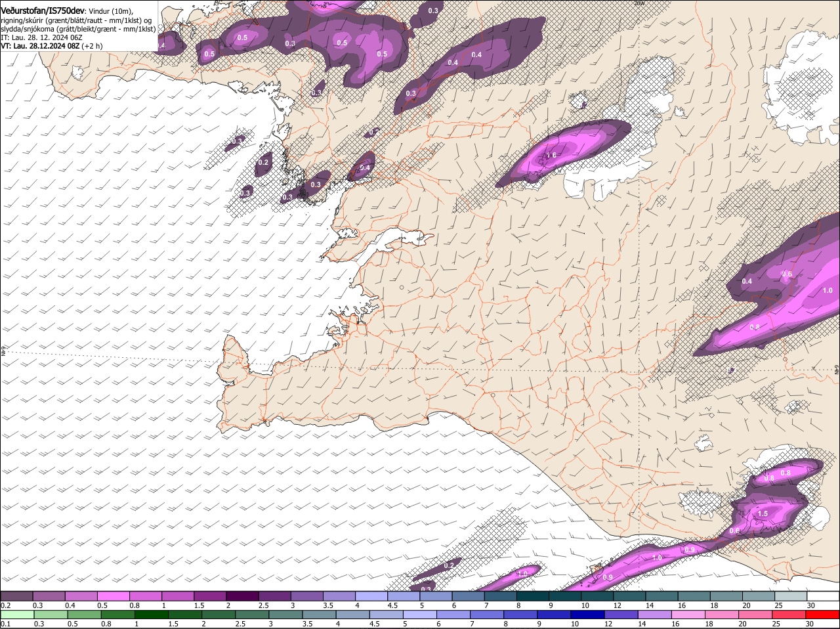Click the 25 red swatch in lower legend

click(789, 615)
